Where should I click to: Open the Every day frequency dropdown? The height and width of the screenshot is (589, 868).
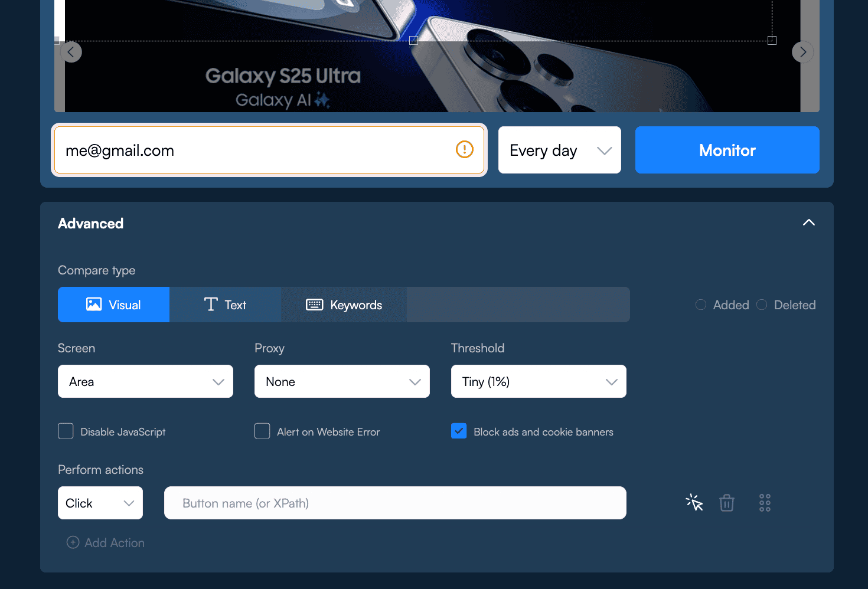click(x=560, y=150)
